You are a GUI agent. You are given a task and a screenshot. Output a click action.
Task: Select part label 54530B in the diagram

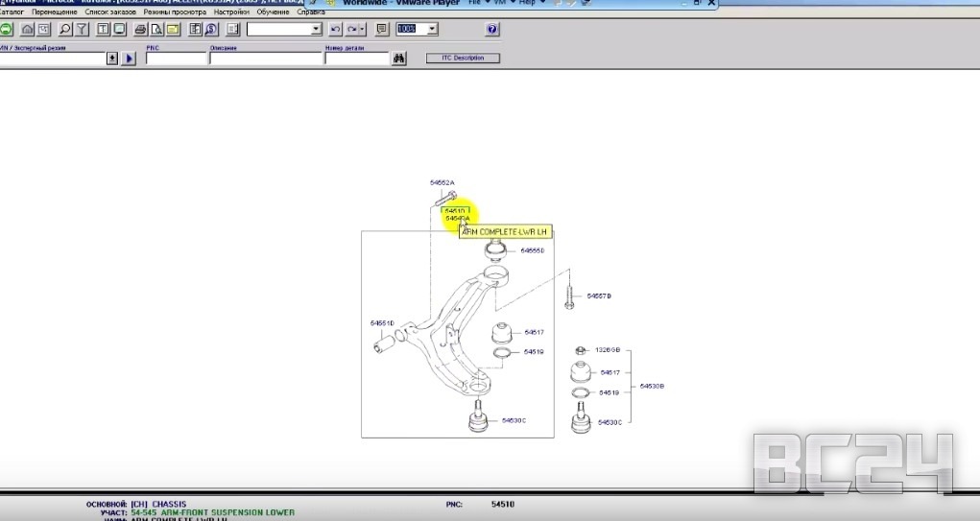tap(652, 386)
